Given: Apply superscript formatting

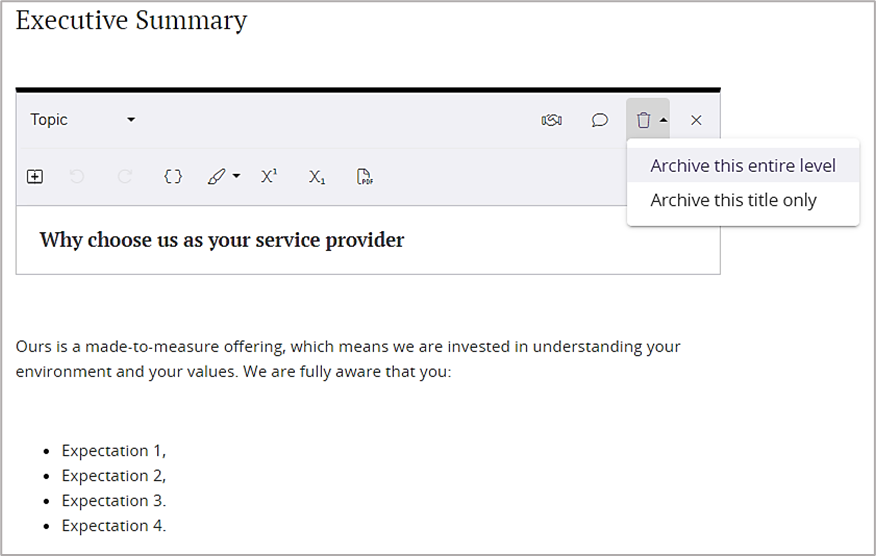Looking at the screenshot, I should tap(269, 177).
